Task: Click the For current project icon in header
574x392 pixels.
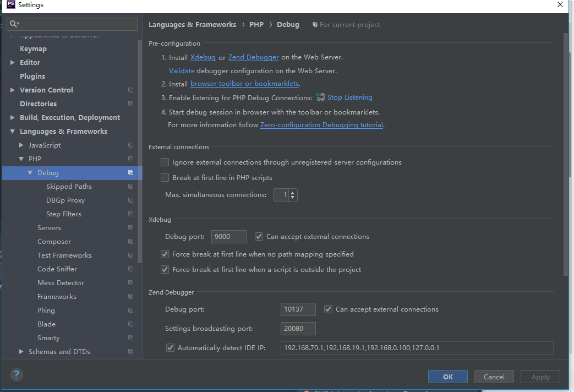Action: (315, 25)
